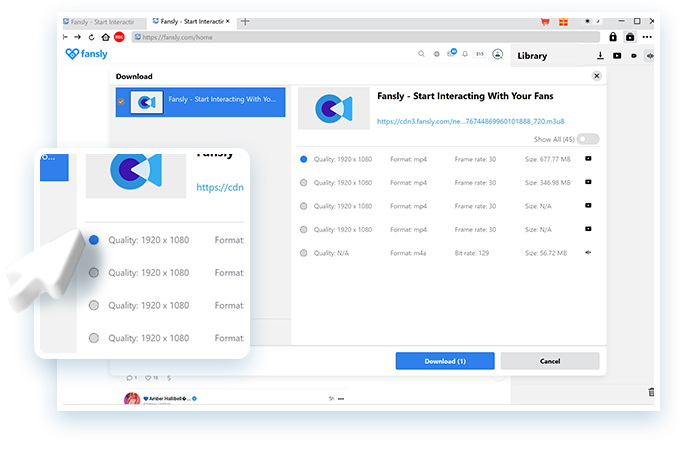684x449 pixels.
Task: Click the padlock icon beside address bar
Action: pos(613,37)
